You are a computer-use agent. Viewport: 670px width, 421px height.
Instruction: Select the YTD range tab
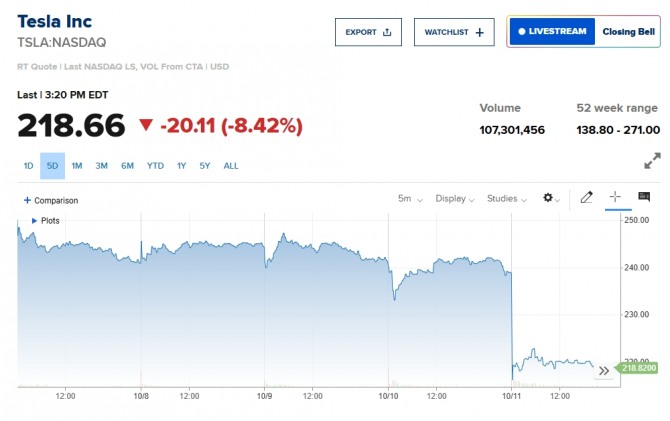155,166
